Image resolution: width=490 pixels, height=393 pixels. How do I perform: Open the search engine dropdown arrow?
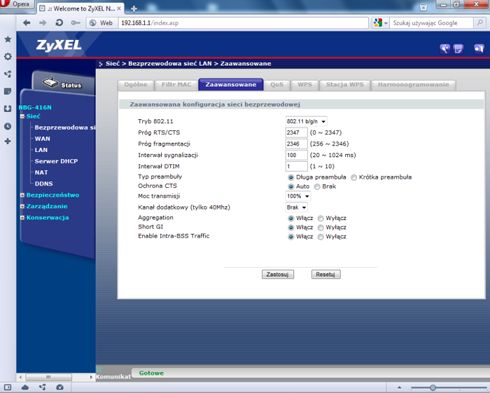click(386, 23)
